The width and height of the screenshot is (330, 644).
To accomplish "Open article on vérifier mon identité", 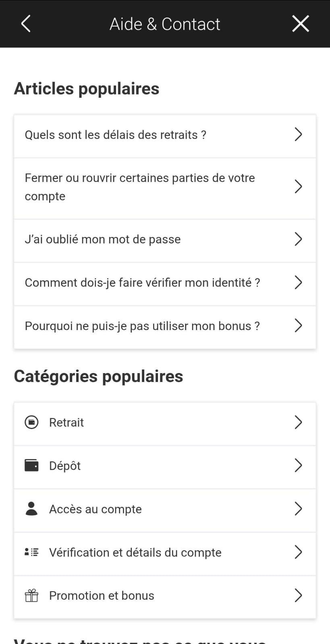I will (x=165, y=283).
